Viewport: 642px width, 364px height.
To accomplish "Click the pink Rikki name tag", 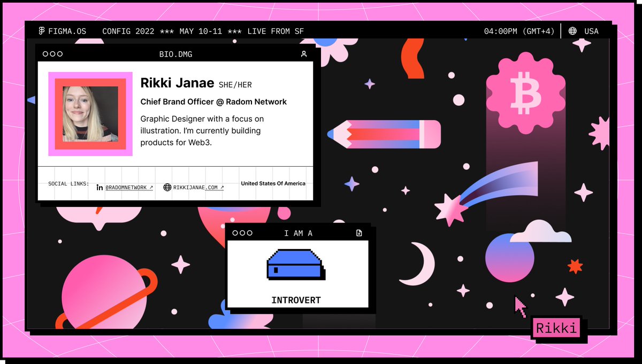I will click(556, 328).
